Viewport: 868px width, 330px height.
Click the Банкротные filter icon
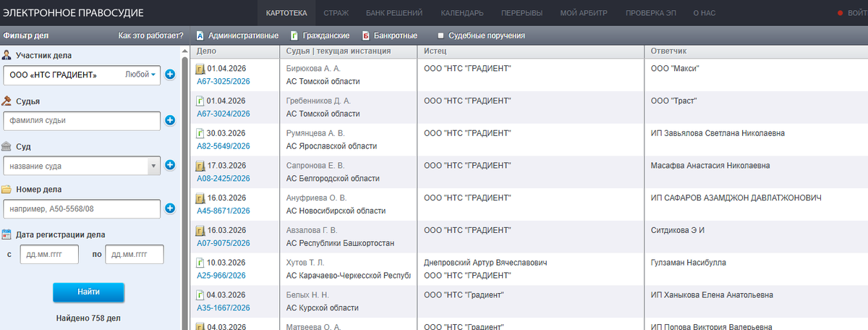pyautogui.click(x=366, y=35)
